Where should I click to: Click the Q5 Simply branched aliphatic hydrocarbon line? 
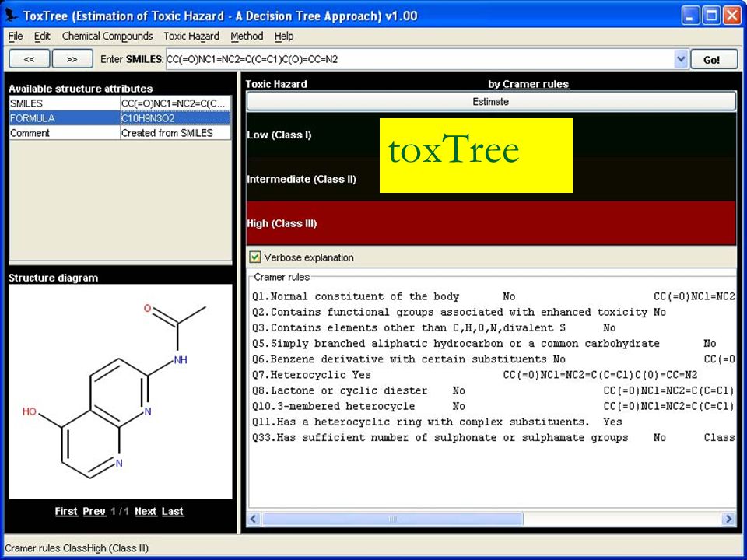[484, 344]
